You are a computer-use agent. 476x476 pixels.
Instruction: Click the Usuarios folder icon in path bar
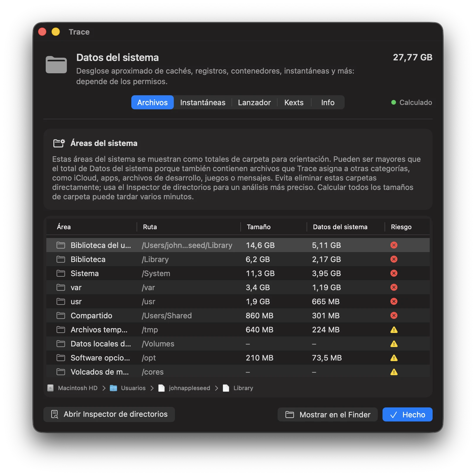(113, 388)
